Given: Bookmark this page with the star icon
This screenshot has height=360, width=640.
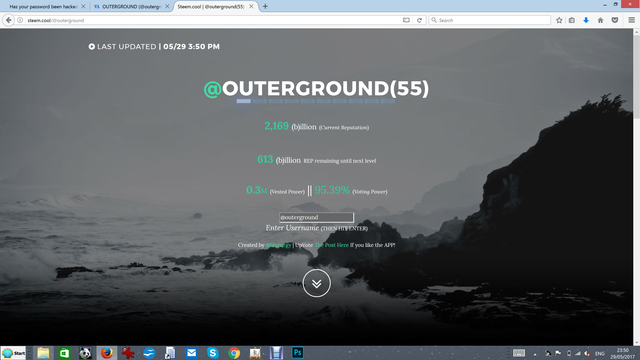Looking at the screenshot, I should tap(559, 20).
